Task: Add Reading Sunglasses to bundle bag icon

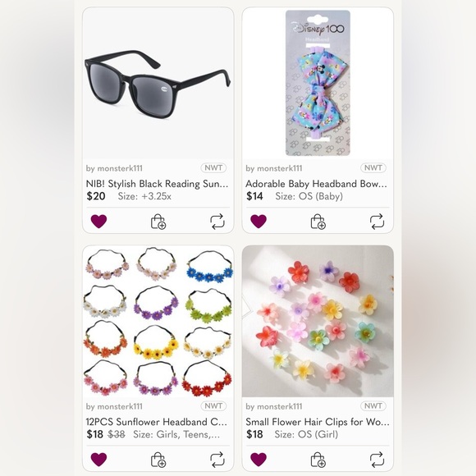Action: (158, 222)
